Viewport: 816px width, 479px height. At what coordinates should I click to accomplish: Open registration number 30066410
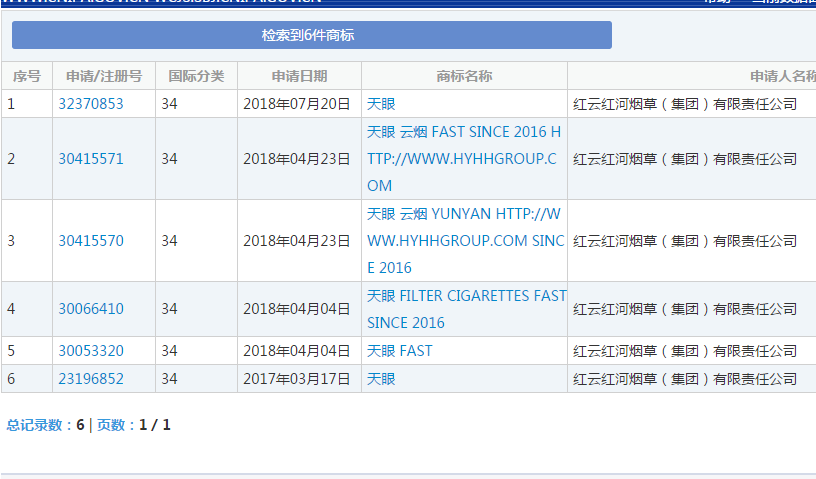(x=91, y=309)
